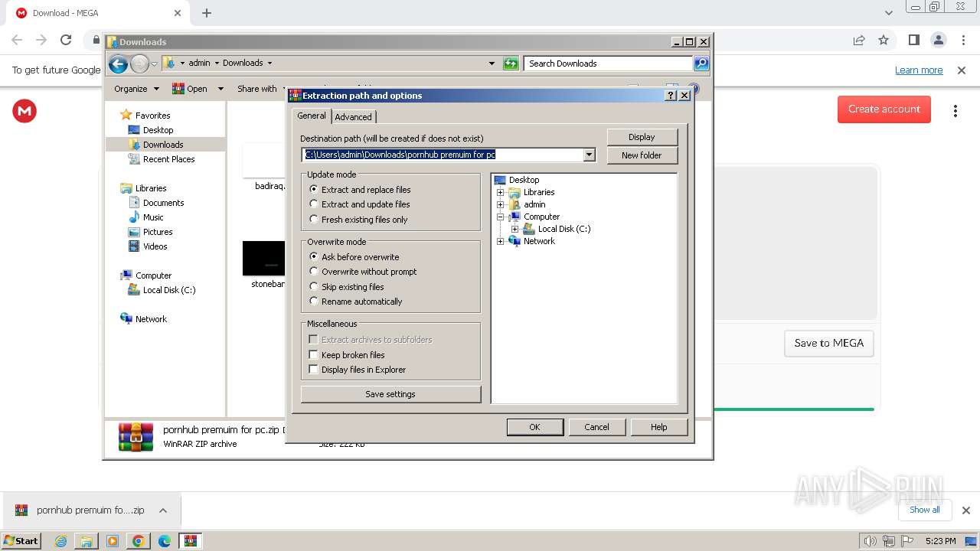Reload the Chrome page

[x=66, y=40]
